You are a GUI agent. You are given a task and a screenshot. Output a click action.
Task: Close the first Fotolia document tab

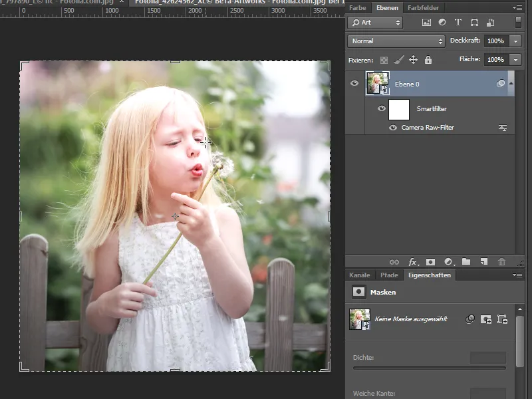pyautogui.click(x=122, y=2)
